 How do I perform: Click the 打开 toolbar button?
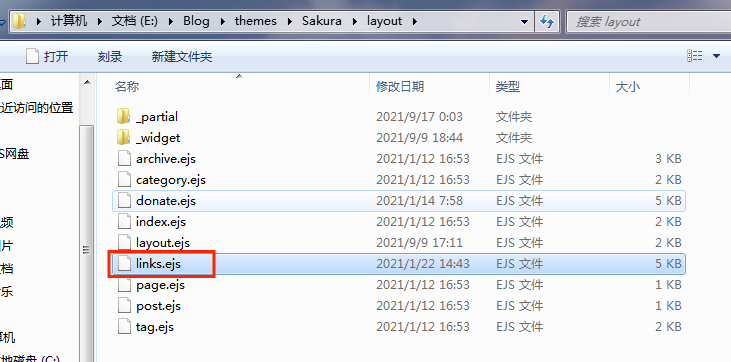click(47, 56)
